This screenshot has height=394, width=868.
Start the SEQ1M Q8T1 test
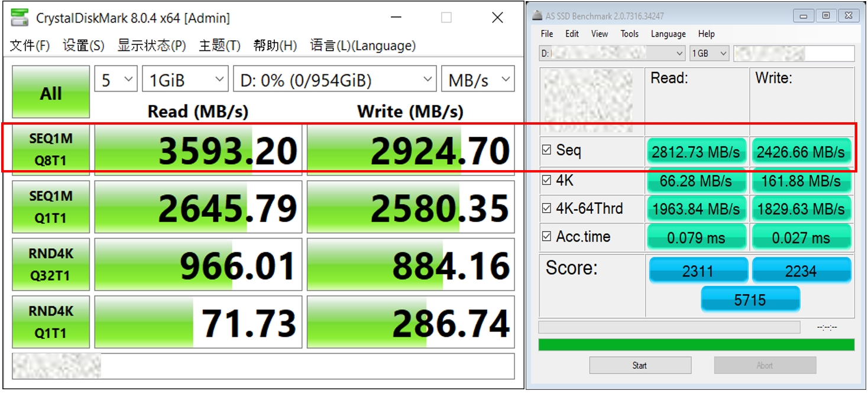51,149
